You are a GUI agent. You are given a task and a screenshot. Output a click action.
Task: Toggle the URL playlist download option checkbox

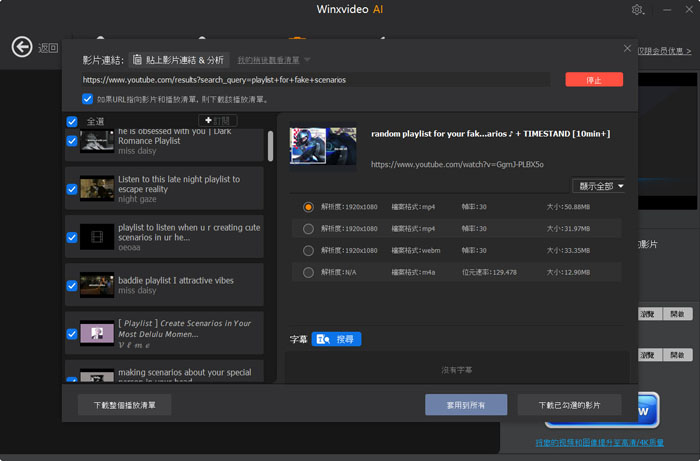click(89, 99)
